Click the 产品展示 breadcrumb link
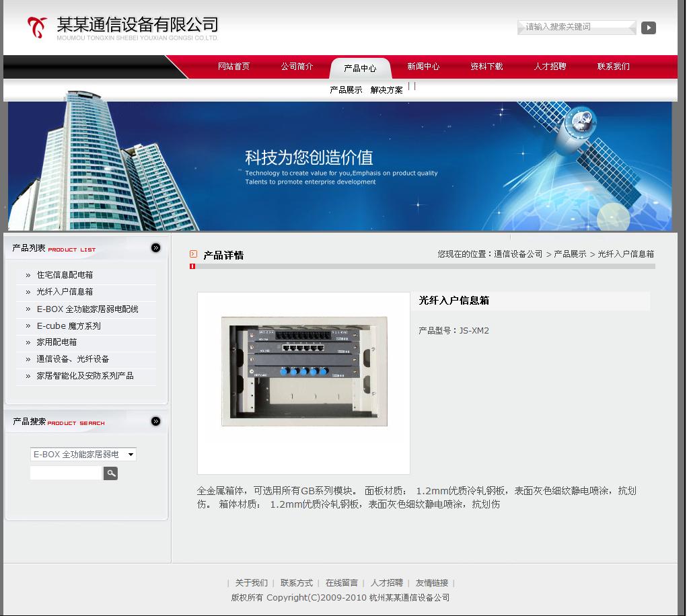The width and height of the screenshot is (687, 616). click(570, 254)
